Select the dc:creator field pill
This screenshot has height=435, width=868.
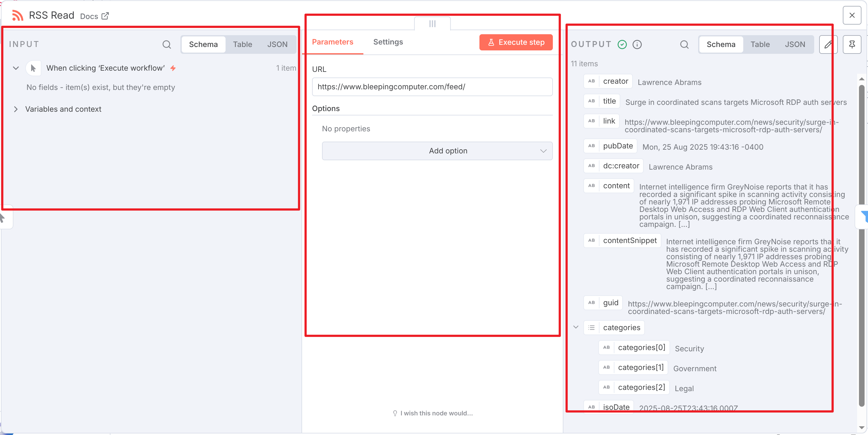coord(613,166)
